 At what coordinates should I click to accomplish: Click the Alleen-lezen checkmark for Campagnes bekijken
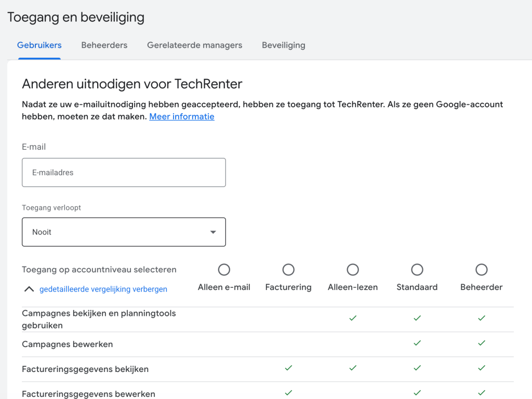pos(353,318)
